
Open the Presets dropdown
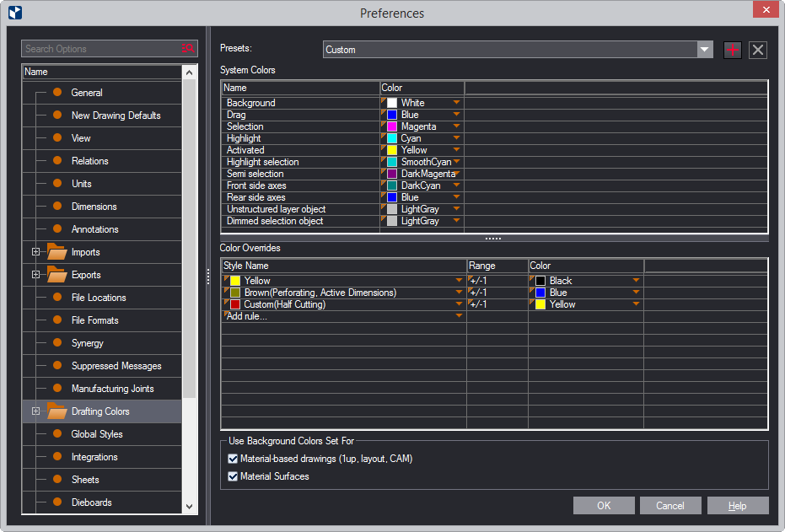pos(705,50)
